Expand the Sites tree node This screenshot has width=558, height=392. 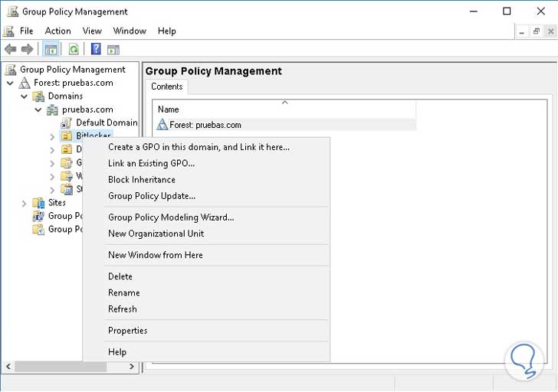pyautogui.click(x=24, y=203)
